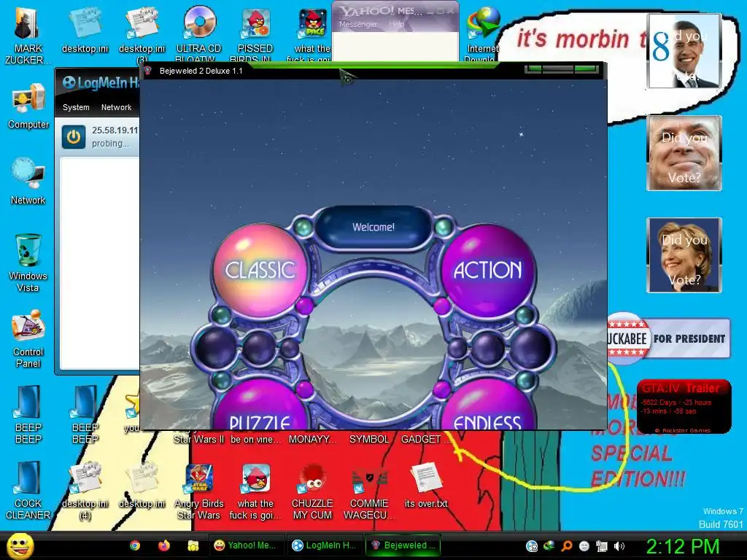
Task: Click the orange magnifier tray icon
Action: point(567,546)
